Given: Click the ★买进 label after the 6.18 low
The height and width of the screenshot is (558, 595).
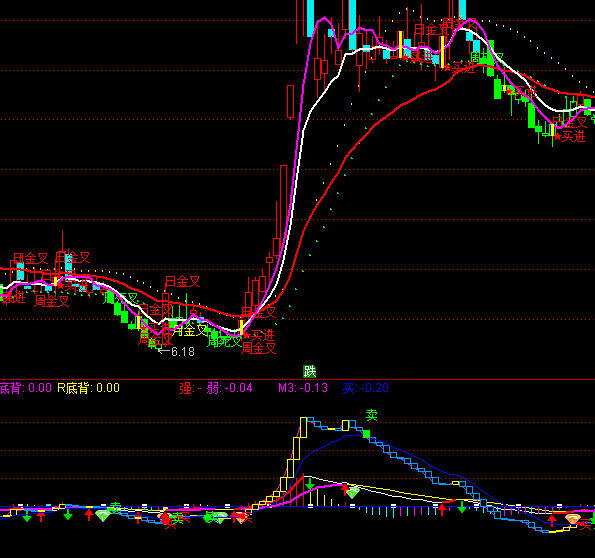Looking at the screenshot, I should click(x=259, y=335).
